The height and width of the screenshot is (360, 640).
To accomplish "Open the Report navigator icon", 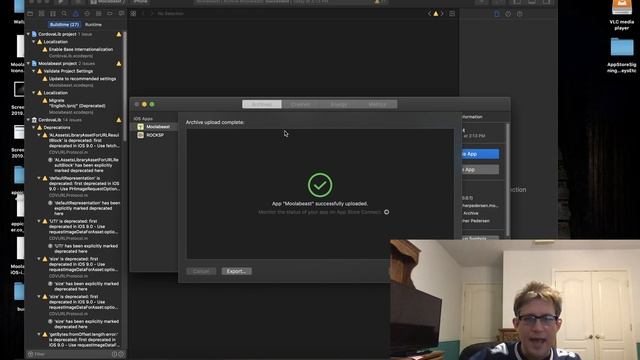I will pyautogui.click(x=121, y=13).
